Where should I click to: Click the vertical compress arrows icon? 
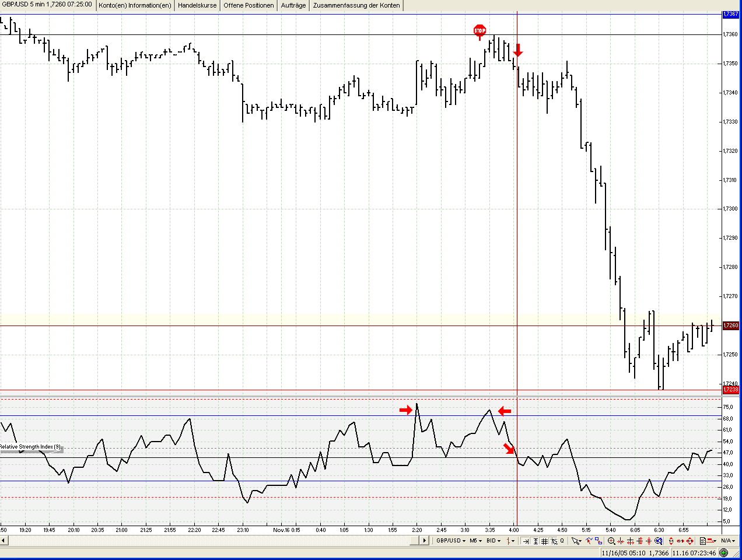[649, 541]
